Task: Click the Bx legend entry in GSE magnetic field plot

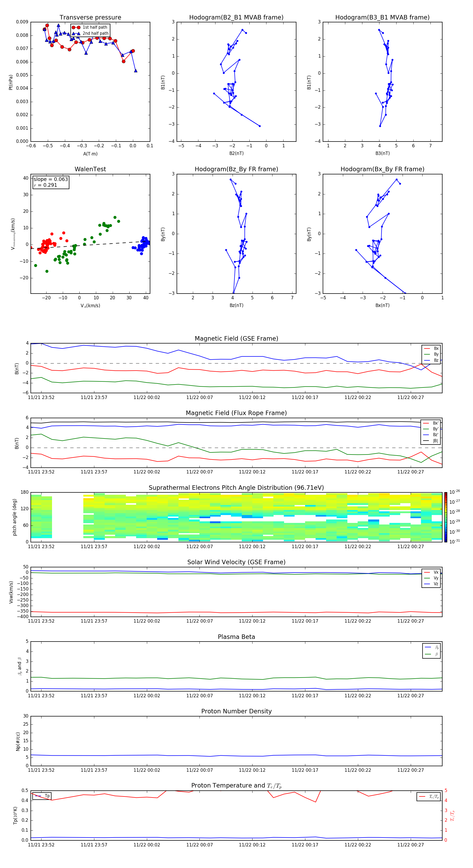Action: [431, 349]
